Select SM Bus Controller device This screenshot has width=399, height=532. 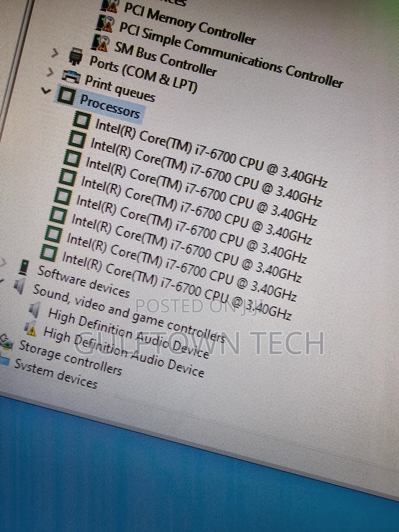(165, 59)
